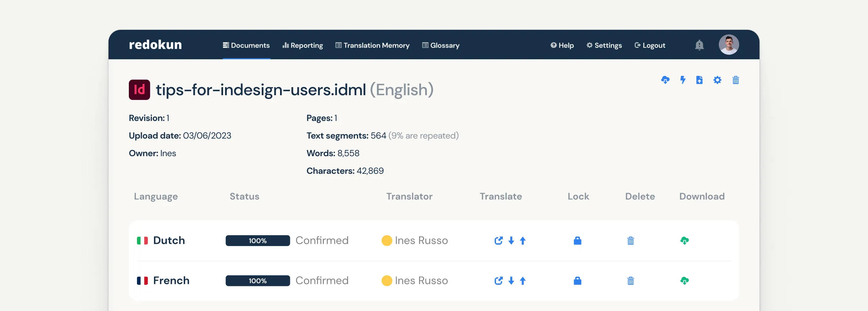Click the lightning bolt quick-translate icon
The image size is (868, 311).
(683, 80)
